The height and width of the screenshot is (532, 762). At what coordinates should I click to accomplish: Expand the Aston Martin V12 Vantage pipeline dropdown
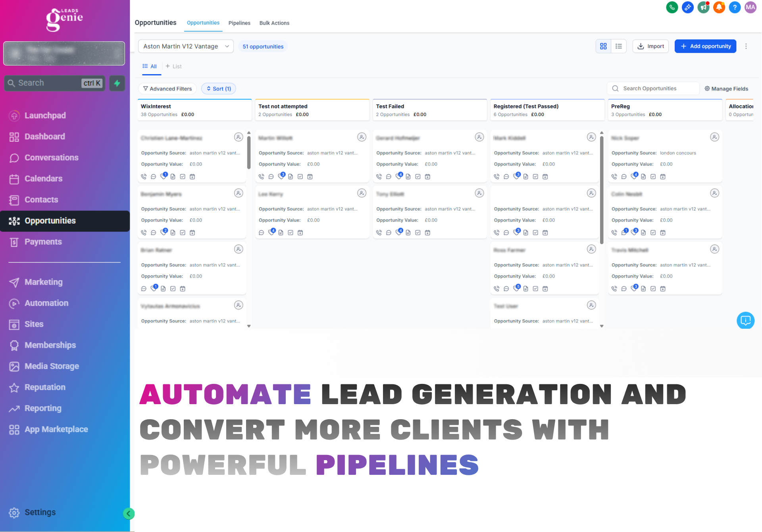pyautogui.click(x=186, y=46)
